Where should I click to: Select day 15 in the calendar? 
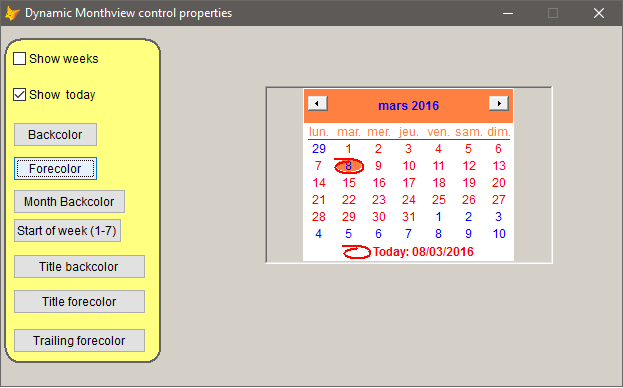click(x=349, y=183)
